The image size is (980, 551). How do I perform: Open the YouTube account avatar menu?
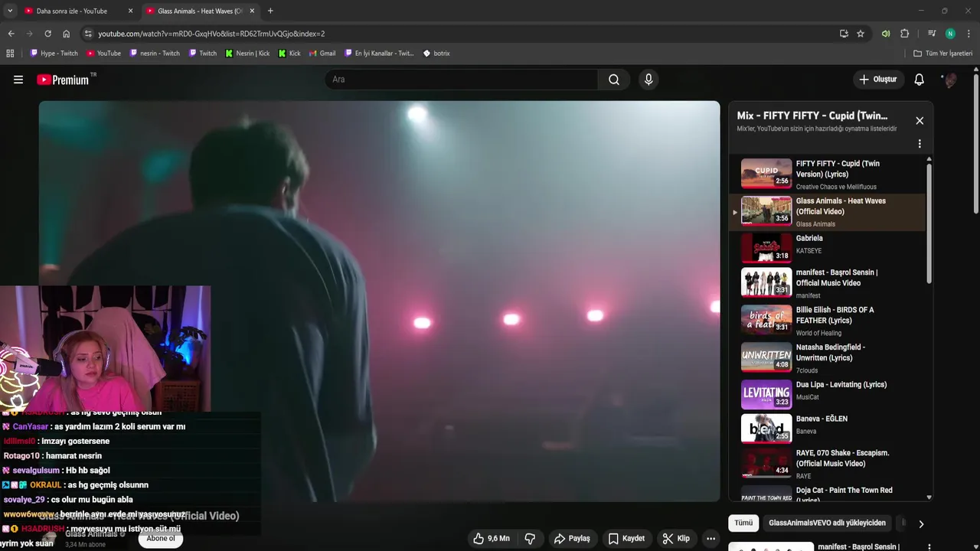click(x=950, y=80)
